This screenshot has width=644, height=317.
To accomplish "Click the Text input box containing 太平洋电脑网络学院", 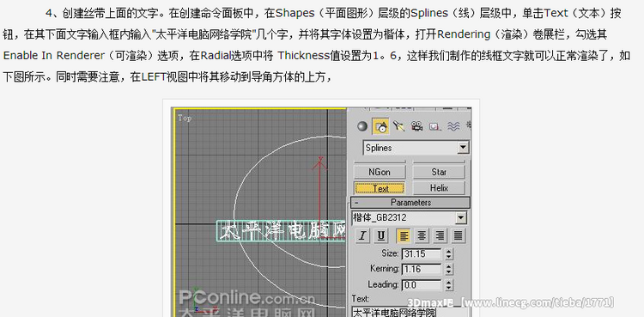I will click(x=410, y=312).
